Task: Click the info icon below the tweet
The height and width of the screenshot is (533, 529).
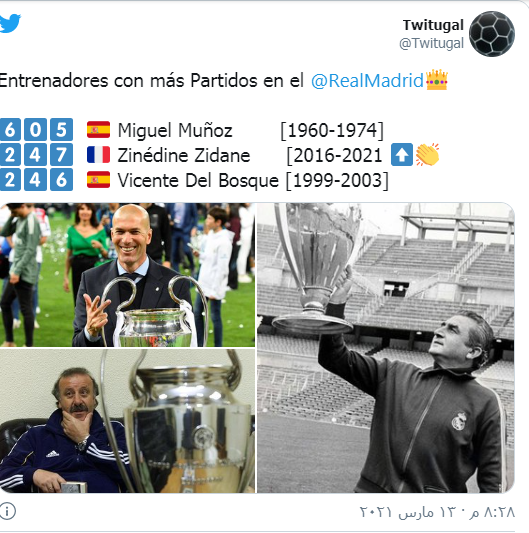Action: pyautogui.click(x=7, y=511)
